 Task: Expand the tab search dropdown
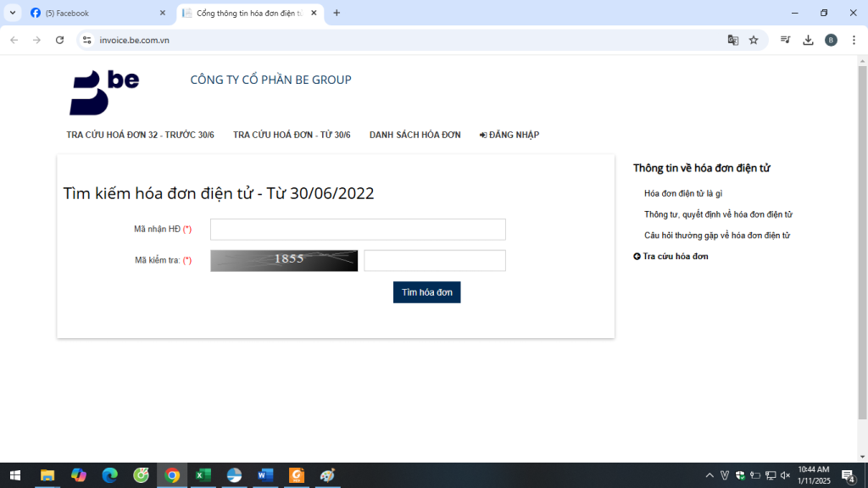coord(13,13)
